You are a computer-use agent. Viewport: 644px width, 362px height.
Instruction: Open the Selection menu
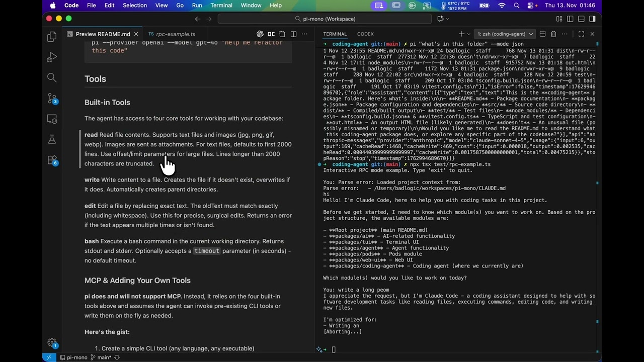[x=135, y=6]
